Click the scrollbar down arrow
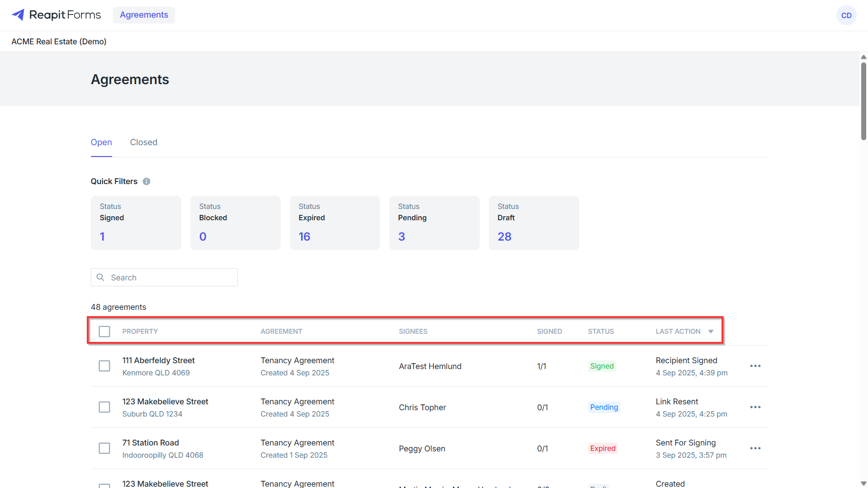This screenshot has height=488, width=868. coord(863,483)
